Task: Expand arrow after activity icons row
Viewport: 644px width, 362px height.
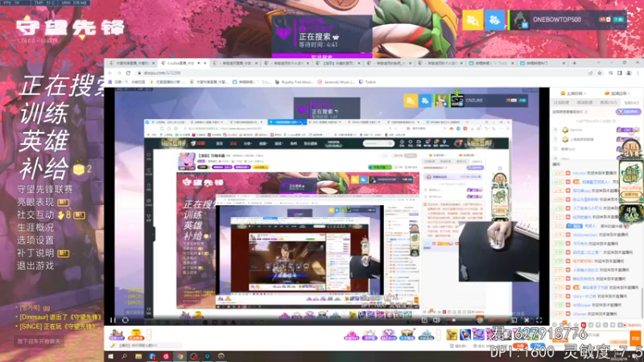Action: 438,335
